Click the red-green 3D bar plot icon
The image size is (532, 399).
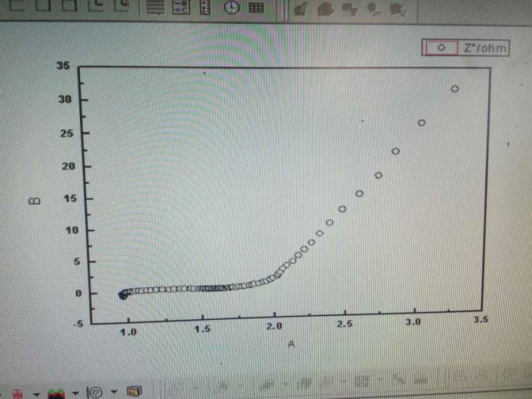56,394
